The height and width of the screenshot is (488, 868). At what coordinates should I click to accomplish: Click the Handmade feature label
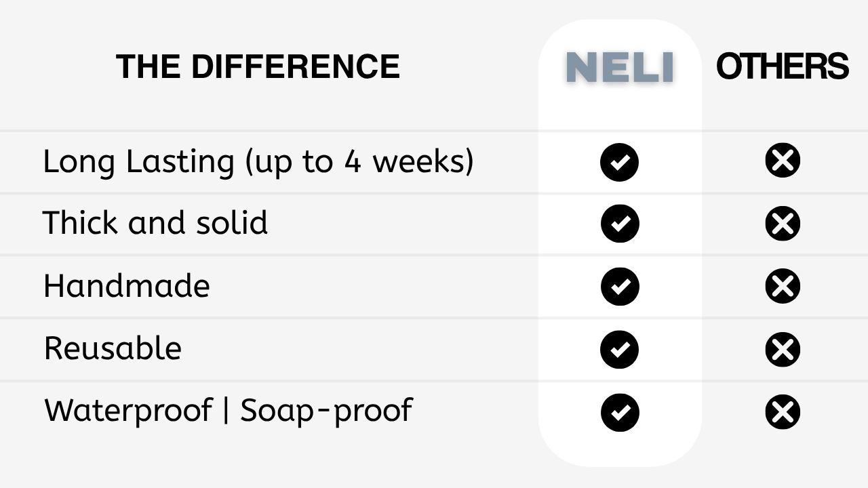coord(127,285)
